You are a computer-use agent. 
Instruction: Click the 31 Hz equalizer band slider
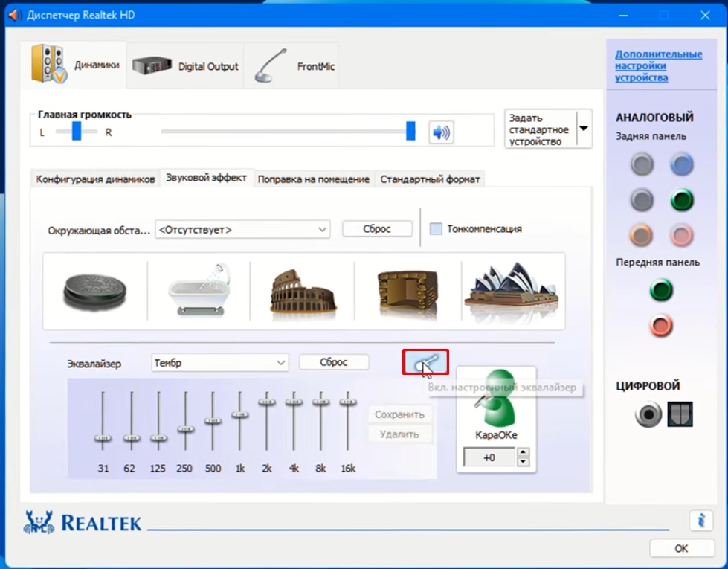point(103,421)
